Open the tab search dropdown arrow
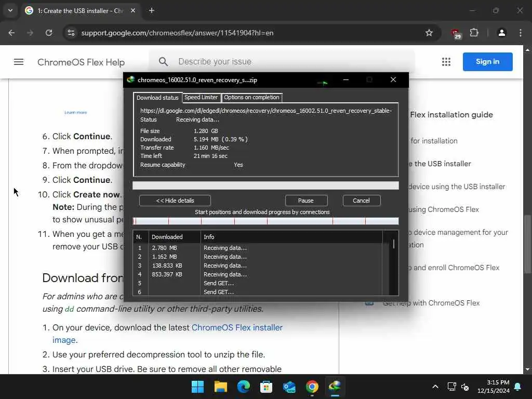The height and width of the screenshot is (399, 532). click(x=10, y=10)
